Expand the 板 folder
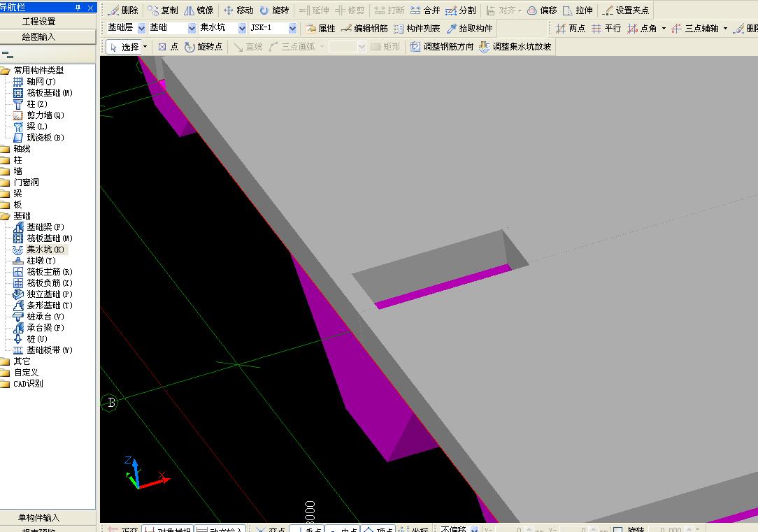 (6, 205)
